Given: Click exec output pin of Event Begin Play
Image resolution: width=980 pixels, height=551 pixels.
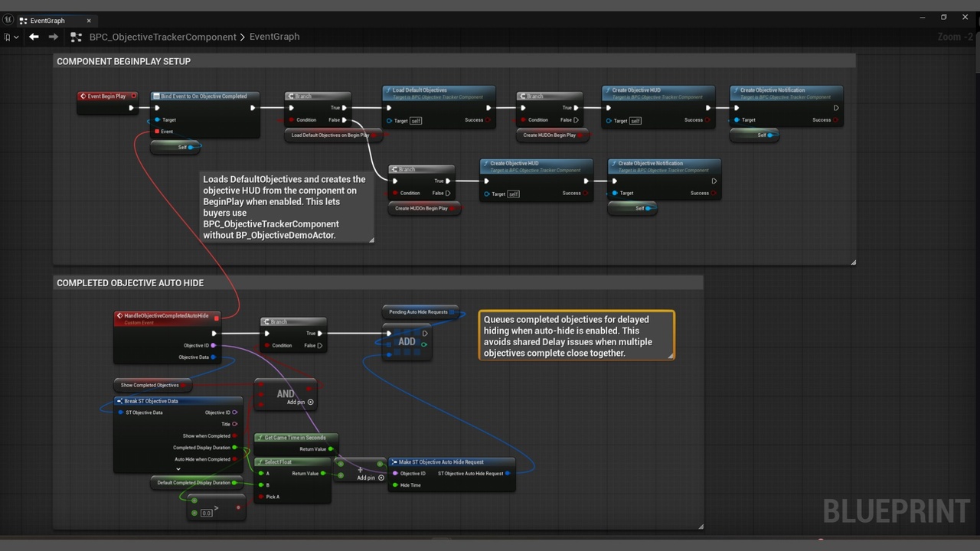Looking at the screenshot, I should (x=132, y=108).
